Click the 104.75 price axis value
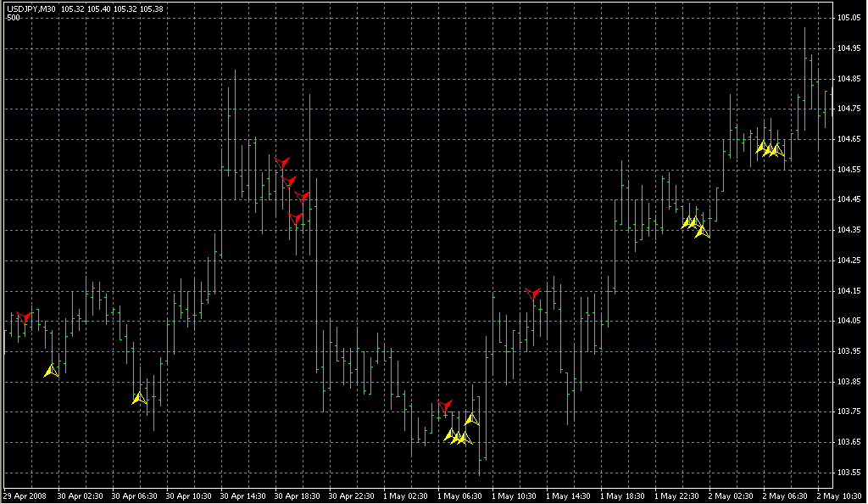Image resolution: width=868 pixels, height=504 pixels. [849, 109]
